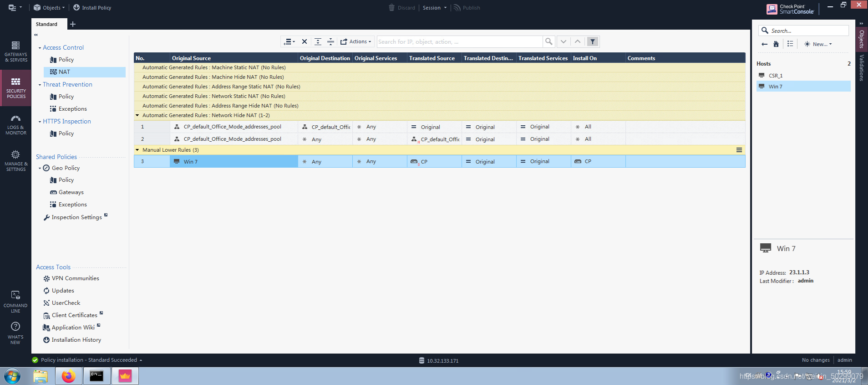The width and height of the screenshot is (868, 385).
Task: Open VPN Communities link
Action: point(71,278)
